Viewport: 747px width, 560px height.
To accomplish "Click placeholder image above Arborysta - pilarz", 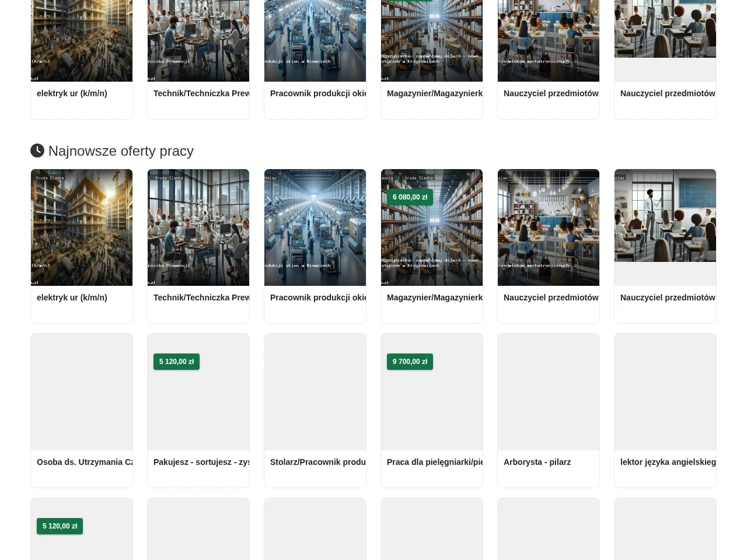I will click(x=549, y=392).
